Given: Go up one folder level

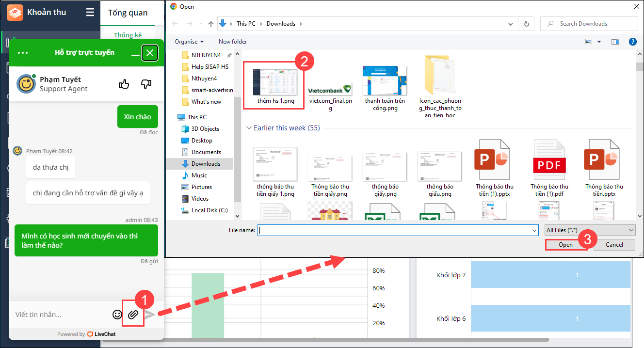Looking at the screenshot, I should tap(210, 24).
